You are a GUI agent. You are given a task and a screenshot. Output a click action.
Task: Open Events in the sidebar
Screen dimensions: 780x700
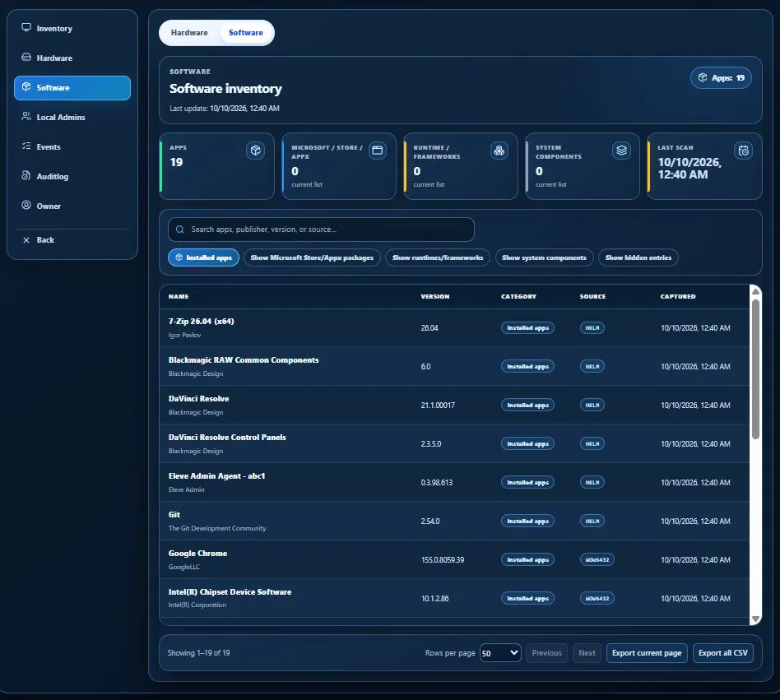(x=72, y=146)
